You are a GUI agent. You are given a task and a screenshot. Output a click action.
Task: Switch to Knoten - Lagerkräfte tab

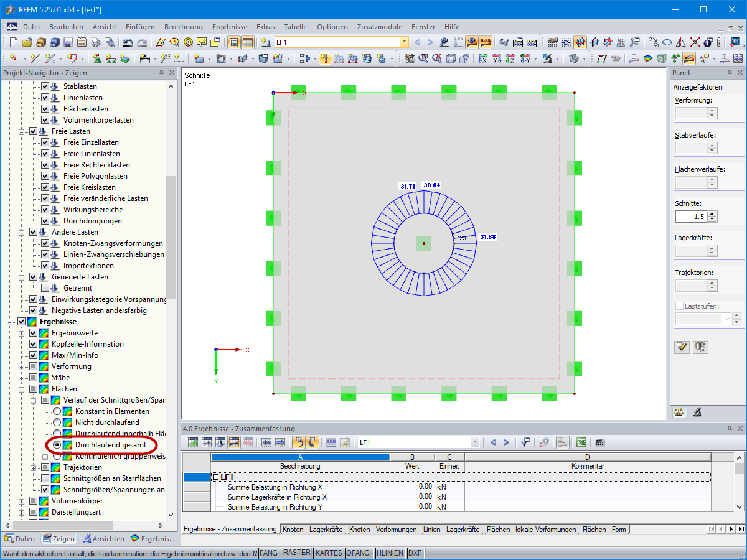312,530
